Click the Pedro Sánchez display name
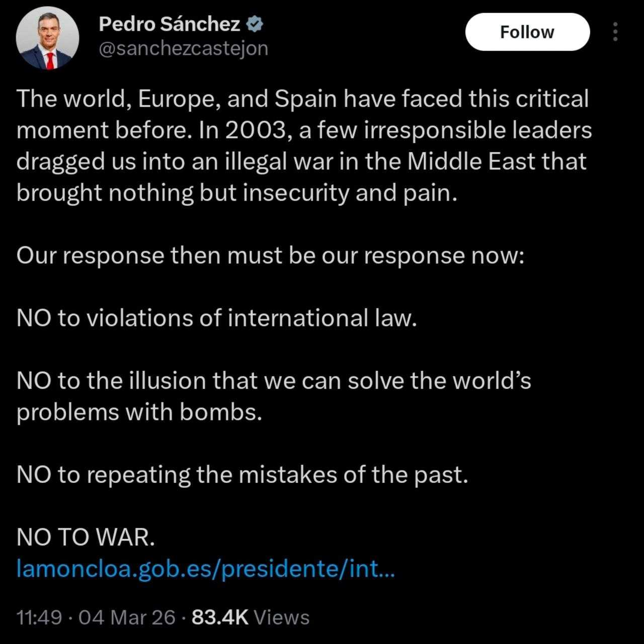The width and height of the screenshot is (644, 644). pos(169,24)
